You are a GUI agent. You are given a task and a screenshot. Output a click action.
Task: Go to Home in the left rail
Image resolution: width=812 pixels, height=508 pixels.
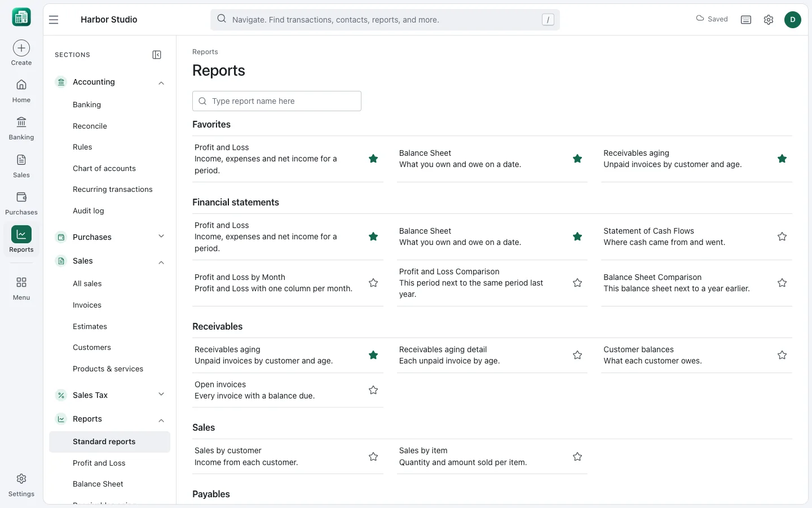(x=21, y=91)
